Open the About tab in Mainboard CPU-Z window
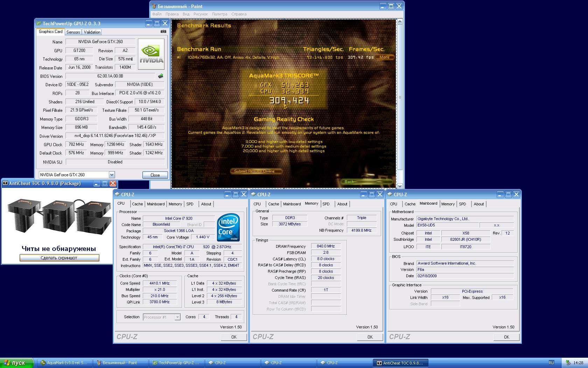Viewport: 588px width, 368px height. coord(479,204)
